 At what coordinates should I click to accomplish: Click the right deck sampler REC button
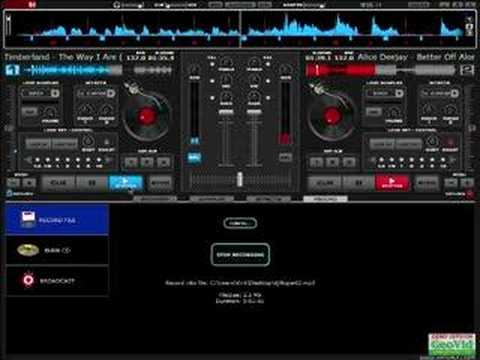(x=373, y=112)
